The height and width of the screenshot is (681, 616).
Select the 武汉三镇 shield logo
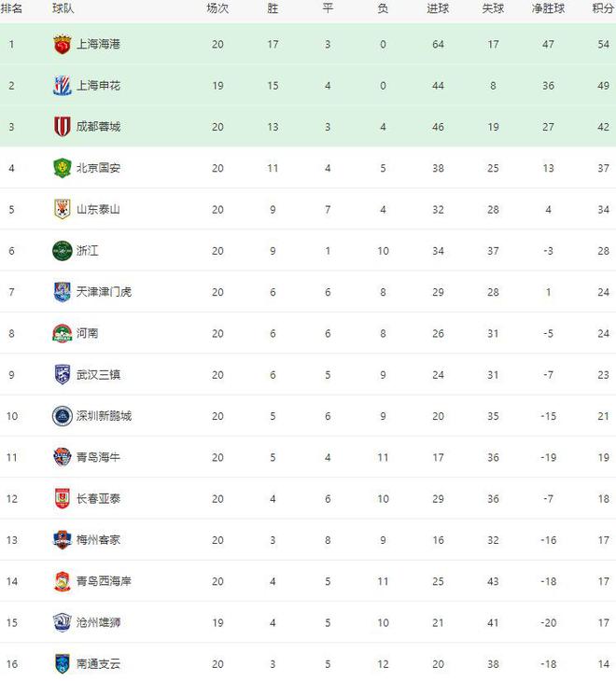click(63, 375)
